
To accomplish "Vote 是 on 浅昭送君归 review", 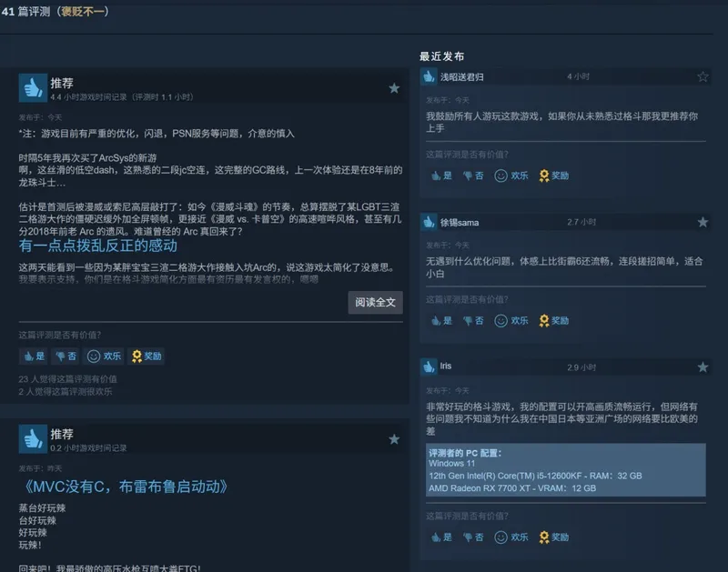I will 441,176.
